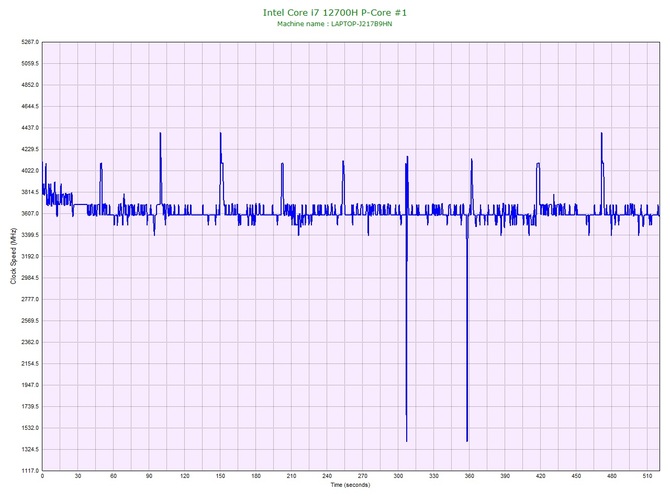Click the 180 tick on time axis

click(x=256, y=476)
